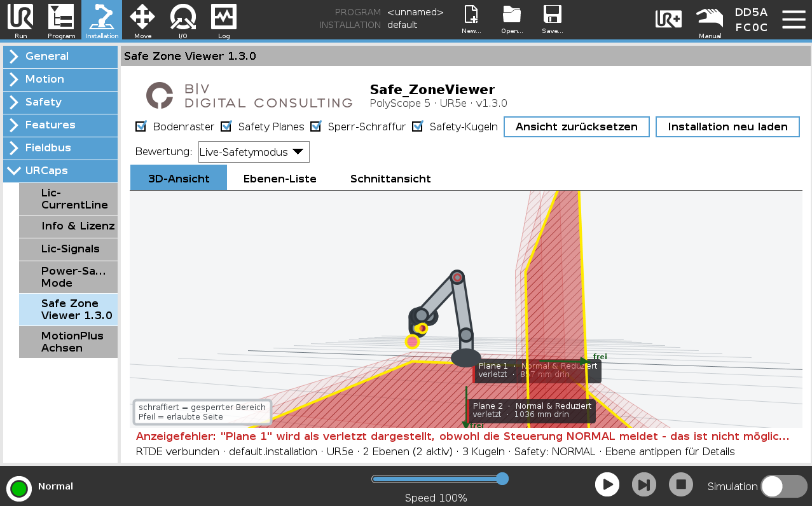Viewport: 812px width, 506px height.
Task: Open the Move screen
Action: click(x=142, y=20)
